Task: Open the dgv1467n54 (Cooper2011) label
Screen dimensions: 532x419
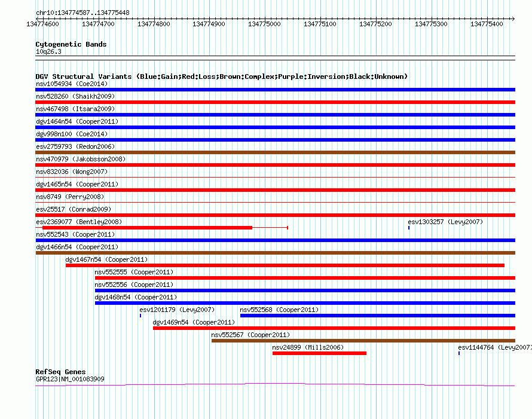Action: click(x=106, y=259)
